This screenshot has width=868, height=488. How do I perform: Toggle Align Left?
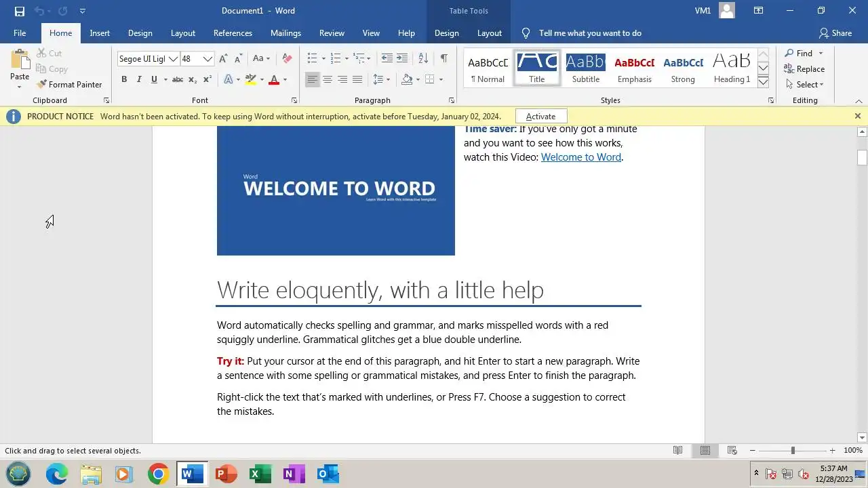(x=312, y=79)
